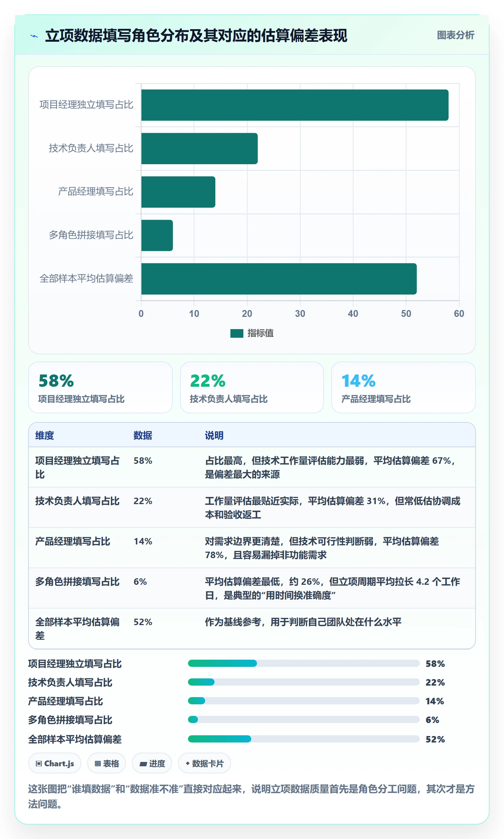This screenshot has height=839, width=504.
Task: Click the 全部样本平均估算偏差 progress bar
Action: tap(304, 739)
